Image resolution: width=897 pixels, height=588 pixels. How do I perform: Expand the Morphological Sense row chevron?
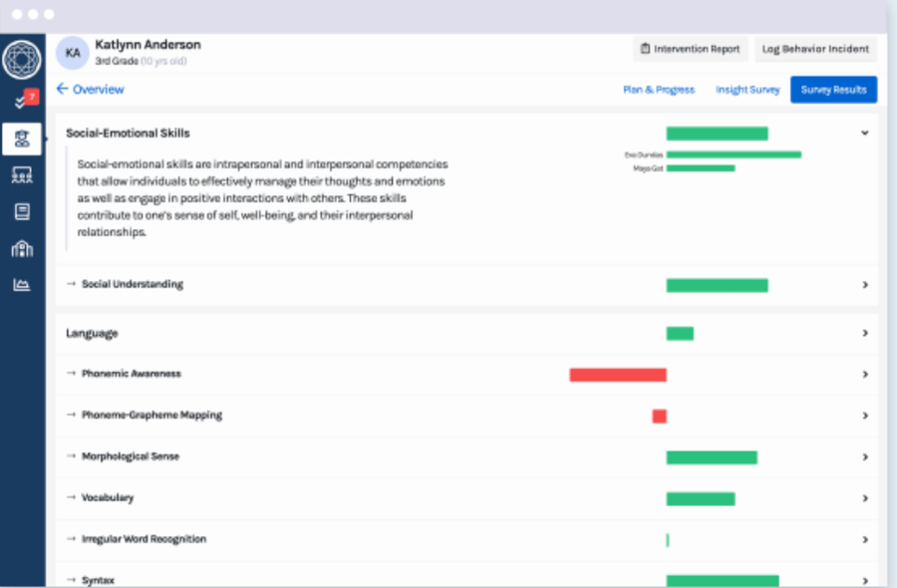click(x=864, y=457)
